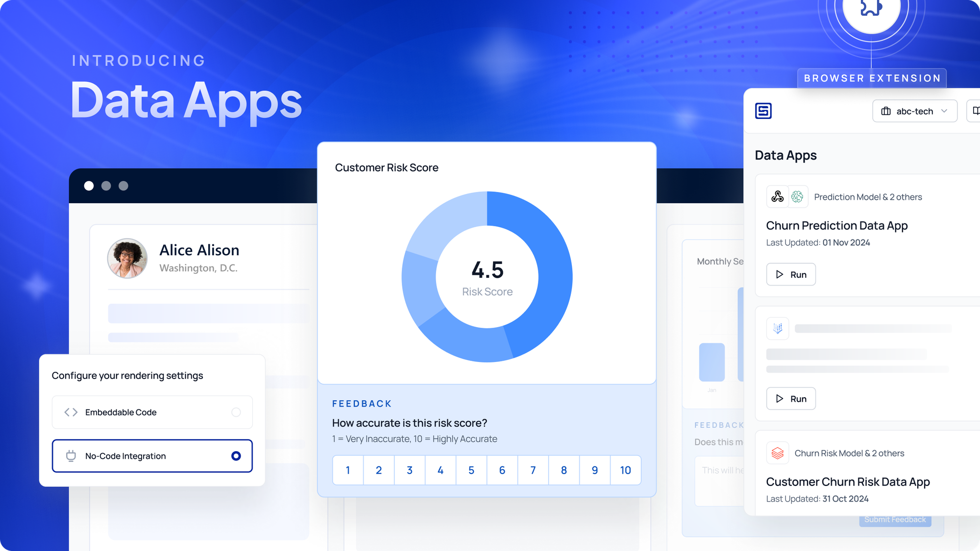
Task: Select risk score rating 7
Action: [533, 470]
